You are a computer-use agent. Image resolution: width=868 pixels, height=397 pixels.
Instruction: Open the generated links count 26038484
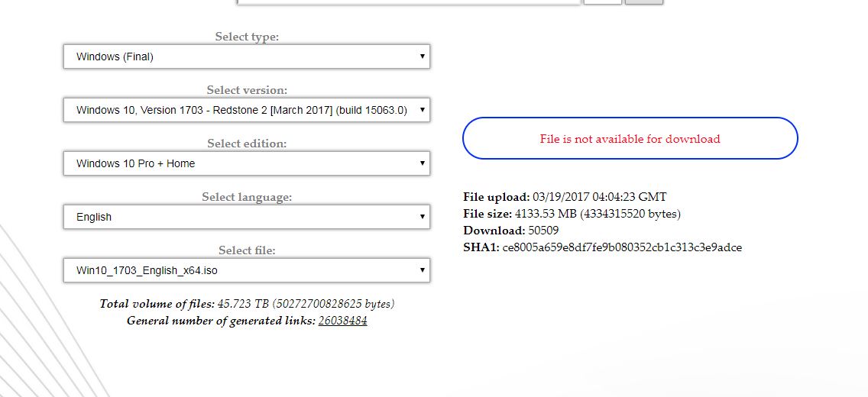point(342,321)
